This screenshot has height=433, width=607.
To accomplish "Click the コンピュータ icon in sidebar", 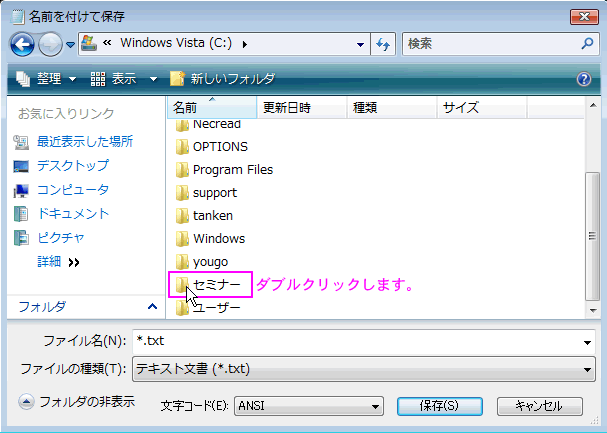I will (x=21, y=190).
